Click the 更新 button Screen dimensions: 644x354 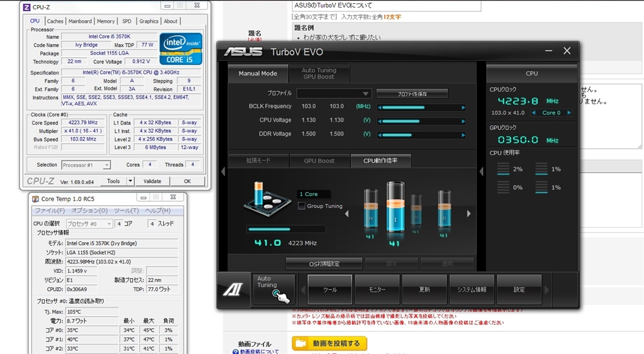click(x=425, y=289)
